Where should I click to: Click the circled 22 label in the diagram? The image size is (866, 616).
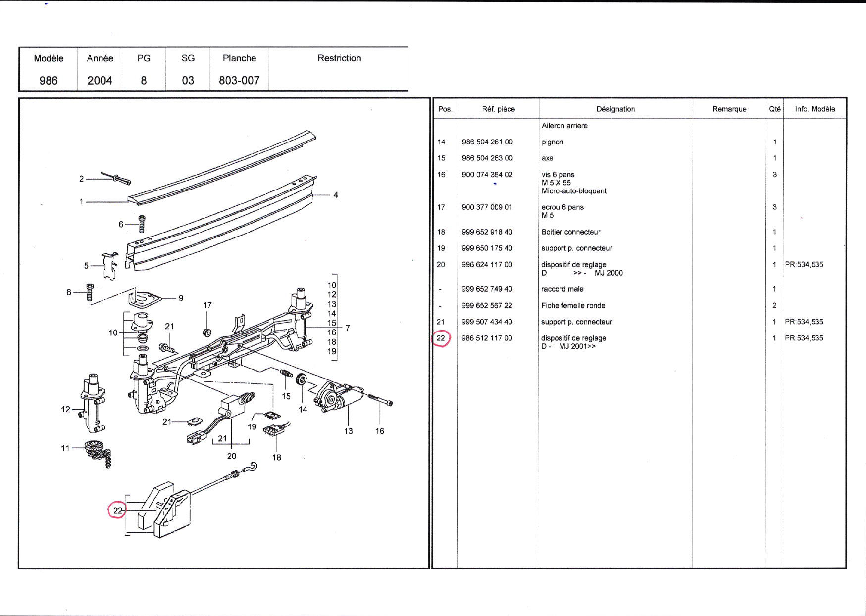117,510
